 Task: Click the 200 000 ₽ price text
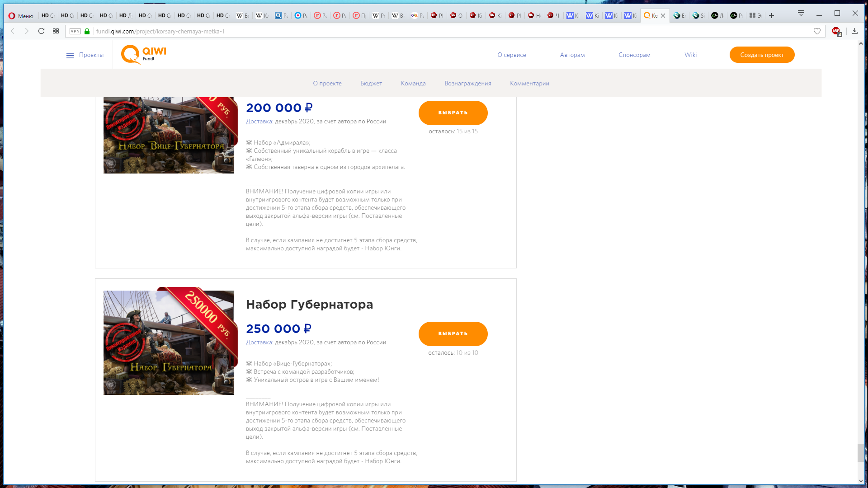(279, 108)
